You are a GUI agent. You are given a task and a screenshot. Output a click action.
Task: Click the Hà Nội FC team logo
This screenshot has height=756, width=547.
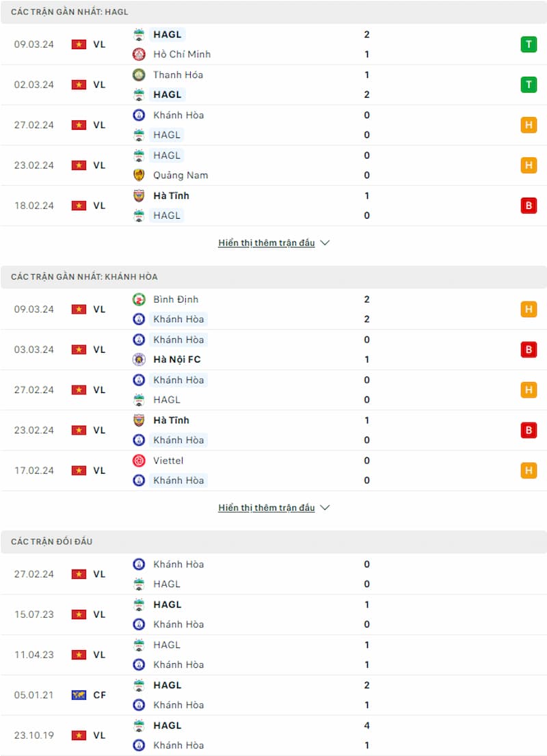[139, 359]
